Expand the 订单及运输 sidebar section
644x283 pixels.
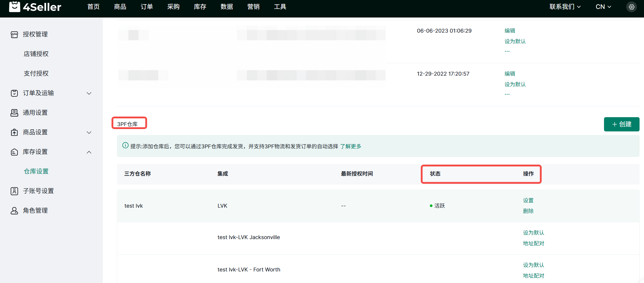pyautogui.click(x=89, y=93)
